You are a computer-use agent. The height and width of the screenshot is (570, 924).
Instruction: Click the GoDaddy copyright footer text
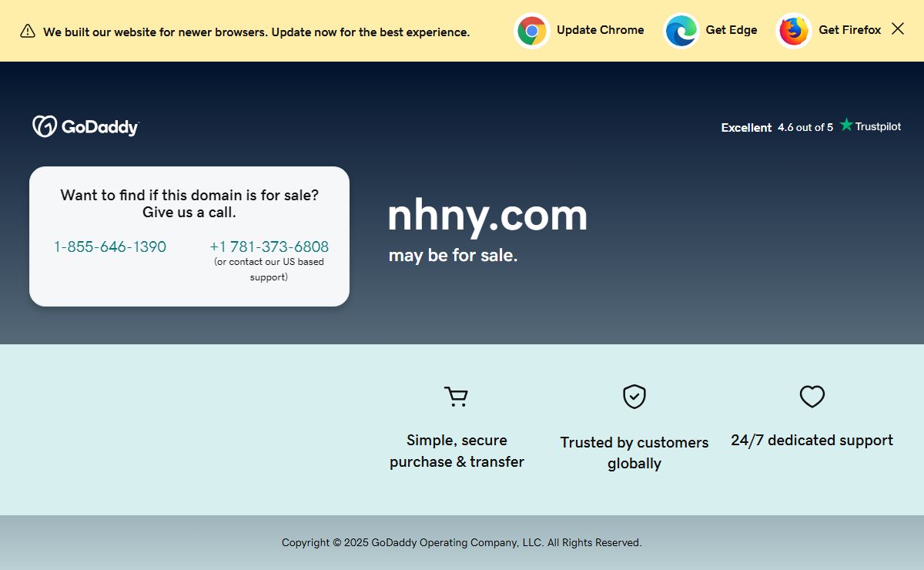point(462,543)
